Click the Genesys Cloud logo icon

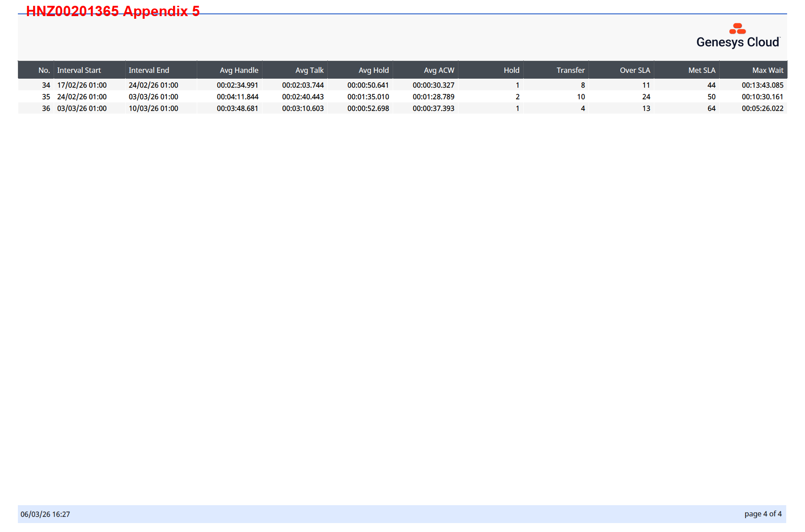[737, 29]
